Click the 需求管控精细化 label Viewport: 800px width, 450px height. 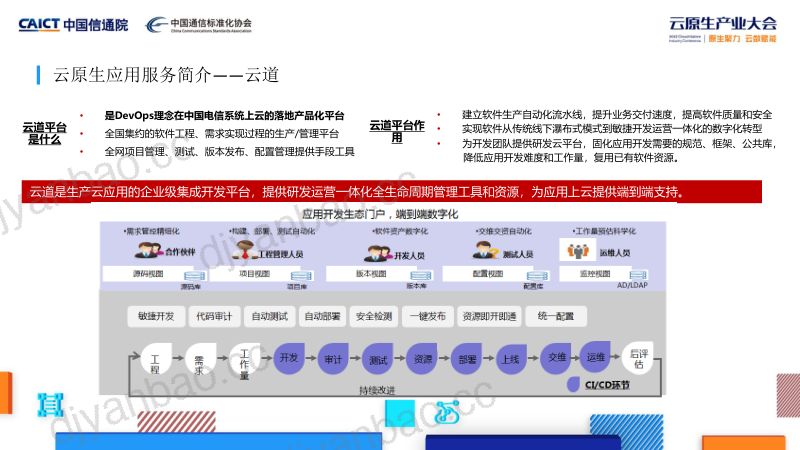(x=151, y=231)
